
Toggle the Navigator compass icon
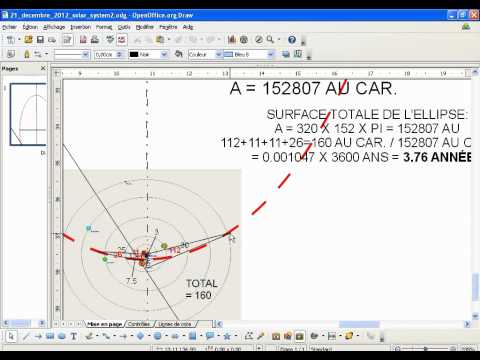click(259, 40)
